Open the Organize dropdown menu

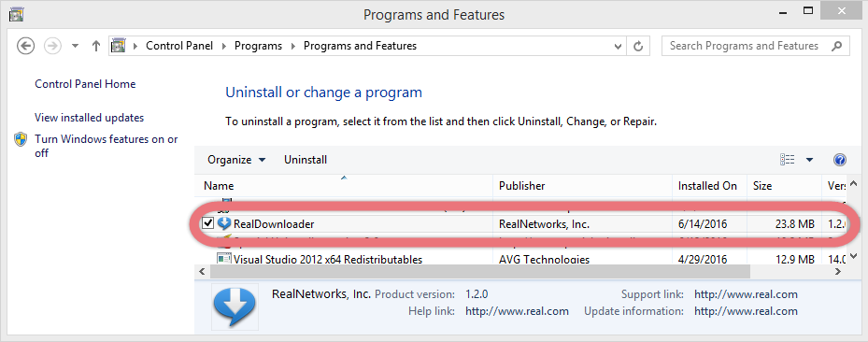[236, 160]
